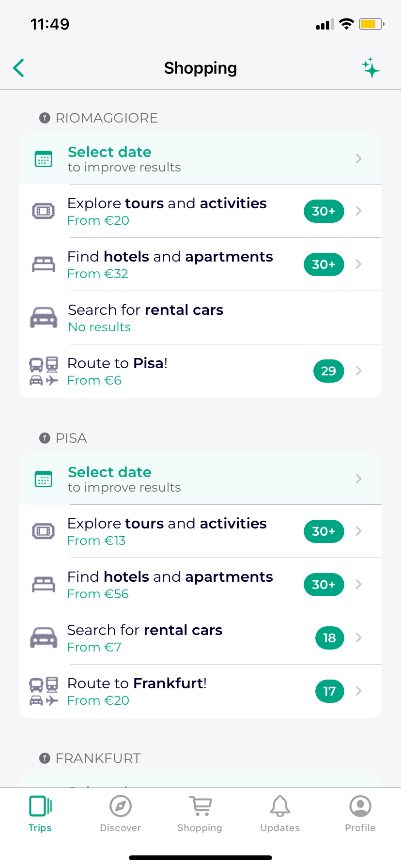Open Pisa Find hotels and apartments
This screenshot has height=868, width=401.
[170, 585]
